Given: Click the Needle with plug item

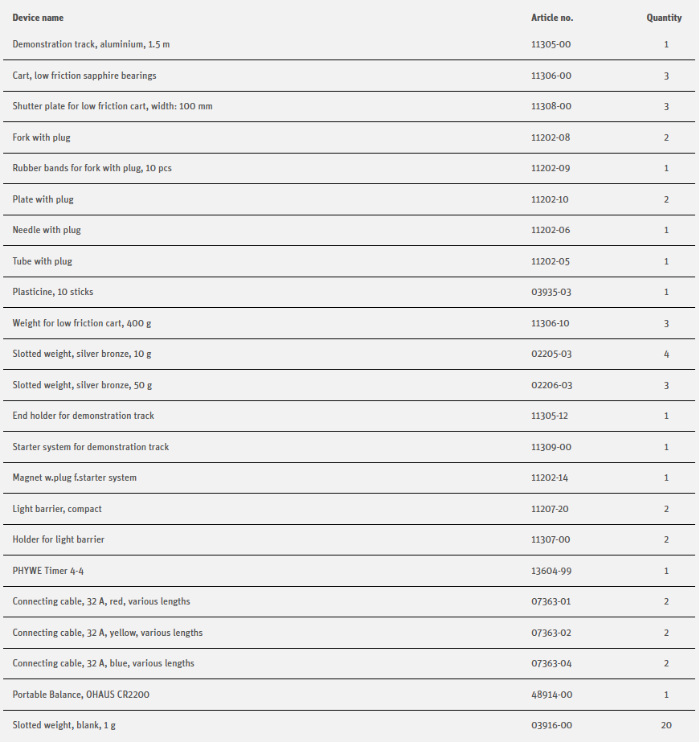Looking at the screenshot, I should point(47,230).
